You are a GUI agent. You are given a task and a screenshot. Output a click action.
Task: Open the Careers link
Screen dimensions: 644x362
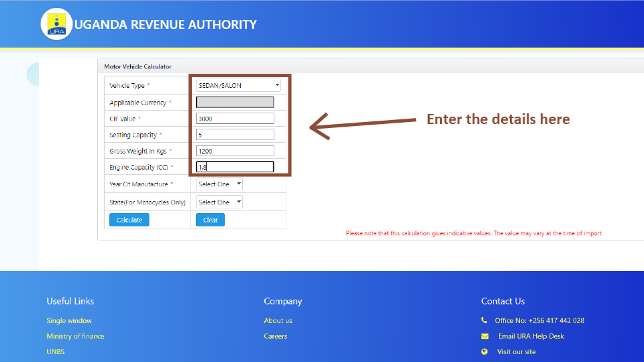pyautogui.click(x=275, y=336)
